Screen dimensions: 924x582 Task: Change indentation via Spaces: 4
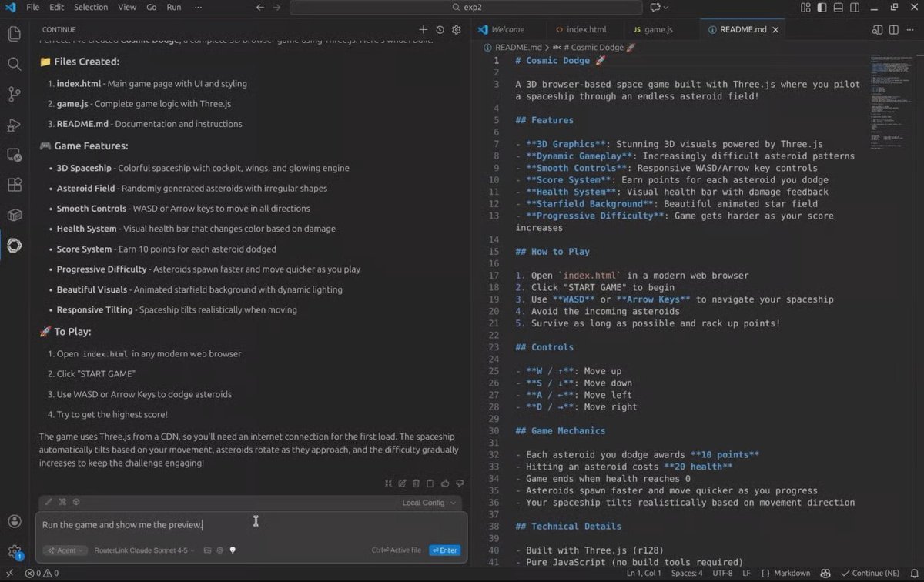(x=686, y=574)
